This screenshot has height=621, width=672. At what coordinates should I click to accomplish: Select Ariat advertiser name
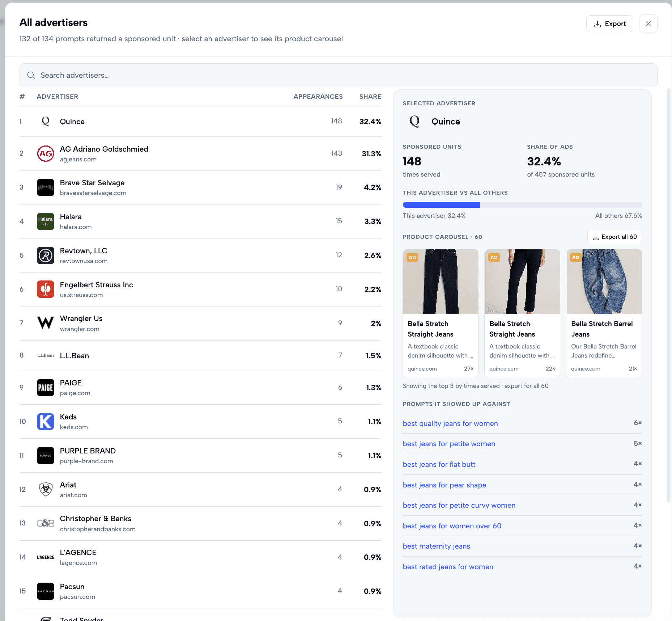[68, 485]
